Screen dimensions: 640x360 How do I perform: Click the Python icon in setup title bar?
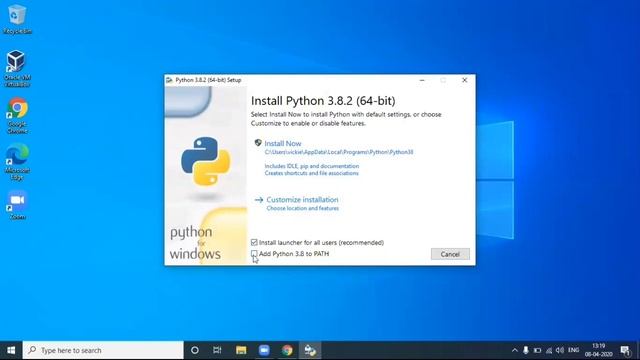click(x=169, y=80)
